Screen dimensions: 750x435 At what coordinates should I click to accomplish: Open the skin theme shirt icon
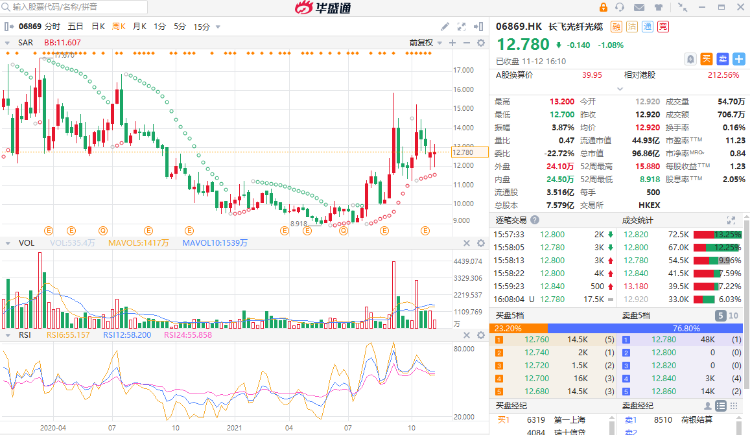click(x=659, y=7)
